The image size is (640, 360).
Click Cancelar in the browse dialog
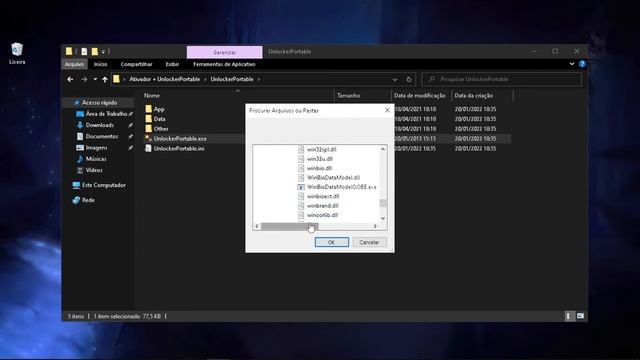[x=369, y=242]
